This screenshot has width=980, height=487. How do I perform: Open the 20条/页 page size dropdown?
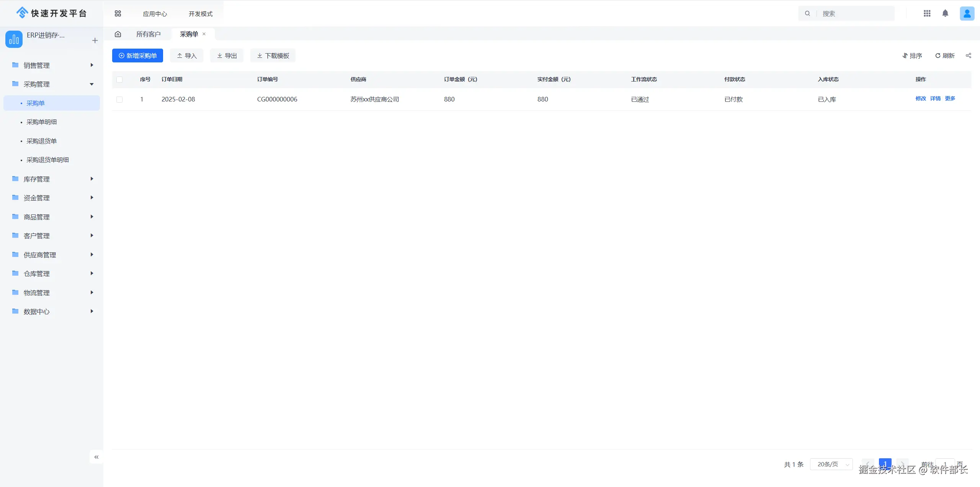(x=831, y=464)
